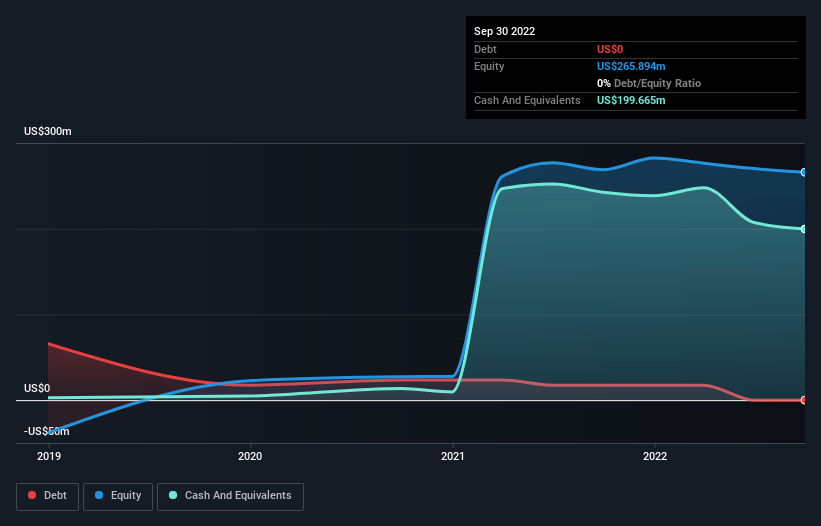Screen dimensions: 821x526
Task: Click the US$0 y-axis label
Action: coord(37,388)
